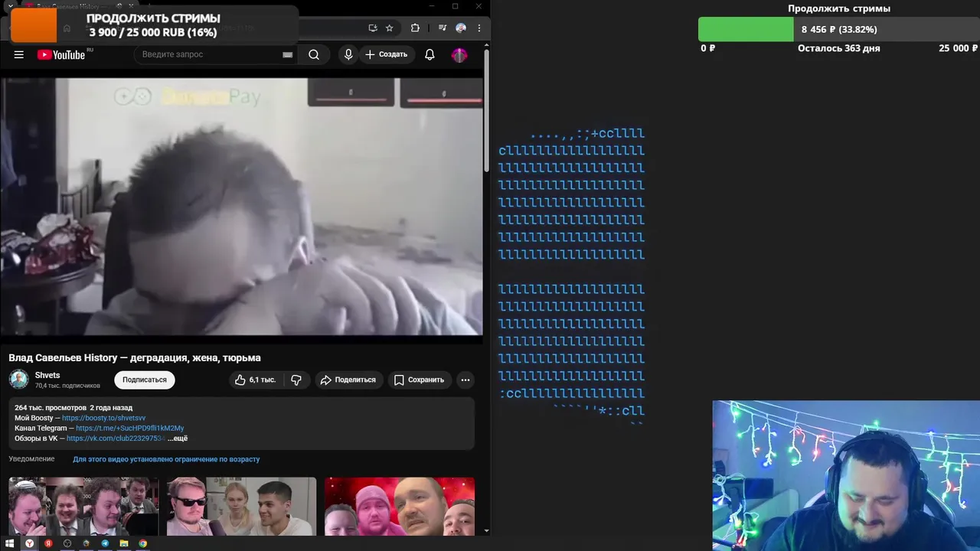Open the YouTube account avatar menu
The image size is (980, 551).
pyautogui.click(x=459, y=54)
